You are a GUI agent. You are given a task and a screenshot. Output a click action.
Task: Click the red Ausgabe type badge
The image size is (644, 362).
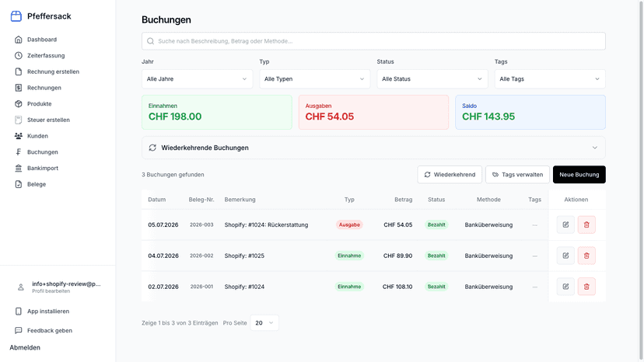pyautogui.click(x=349, y=225)
